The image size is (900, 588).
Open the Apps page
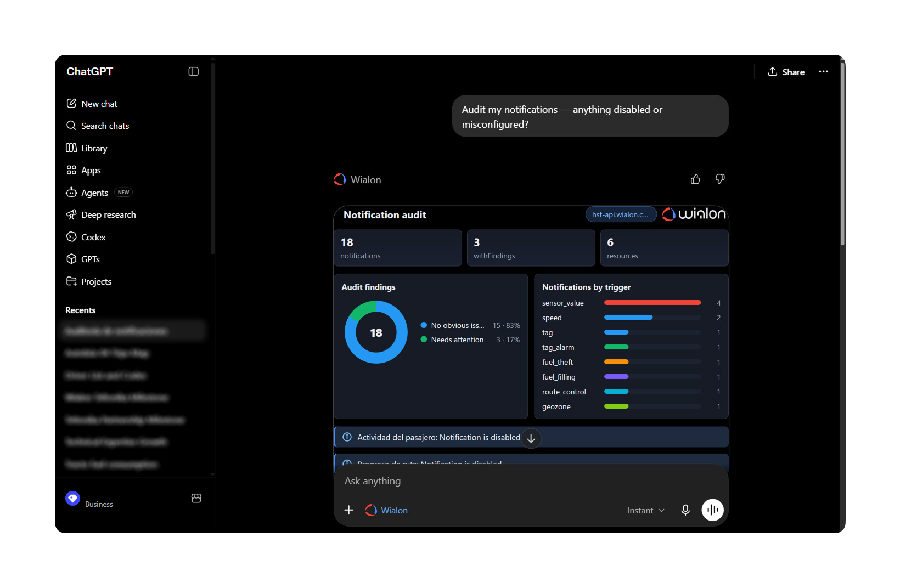tap(83, 170)
